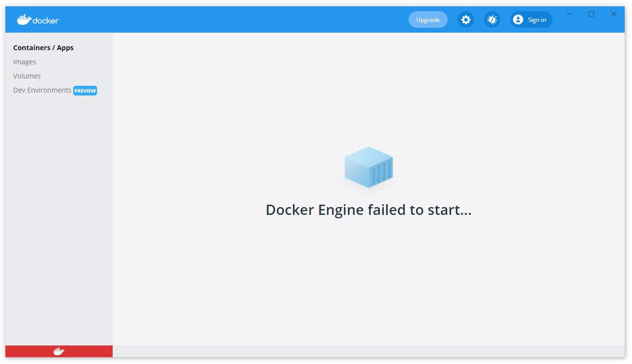The image size is (632, 364).
Task: Open the Volumes section
Action: [27, 76]
